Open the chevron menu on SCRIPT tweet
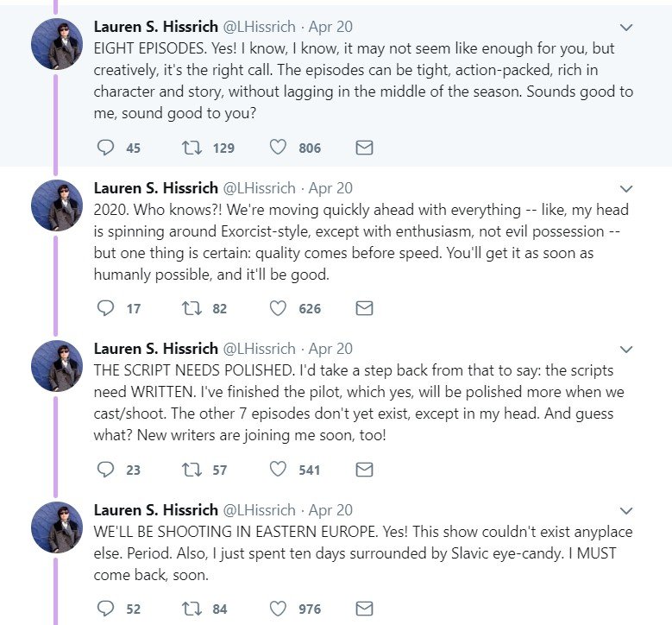Image resolution: width=672 pixels, height=625 pixels. tap(626, 350)
